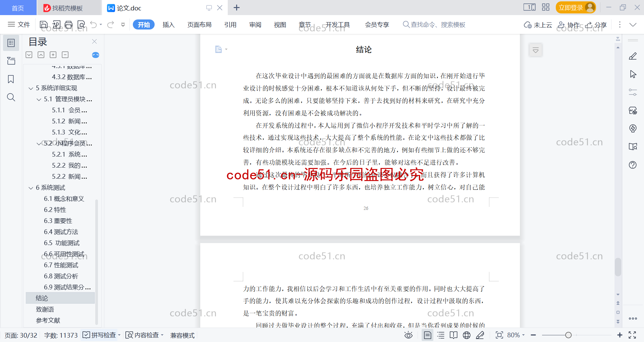Collapse the 5.2 小程序会员 outline node

pyautogui.click(x=39, y=144)
